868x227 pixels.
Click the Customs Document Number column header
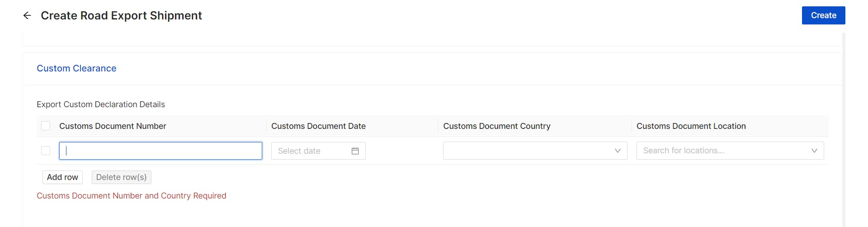113,126
